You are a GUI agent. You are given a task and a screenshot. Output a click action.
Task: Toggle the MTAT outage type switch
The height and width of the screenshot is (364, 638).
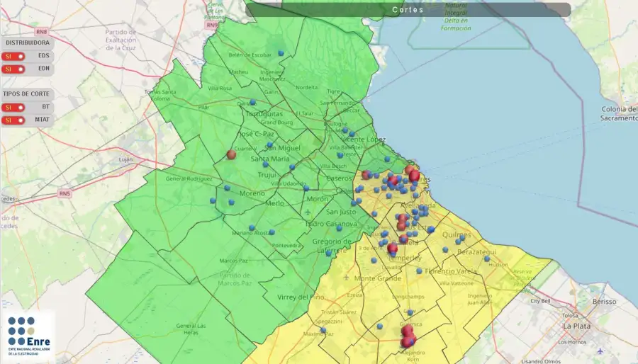click(13, 120)
